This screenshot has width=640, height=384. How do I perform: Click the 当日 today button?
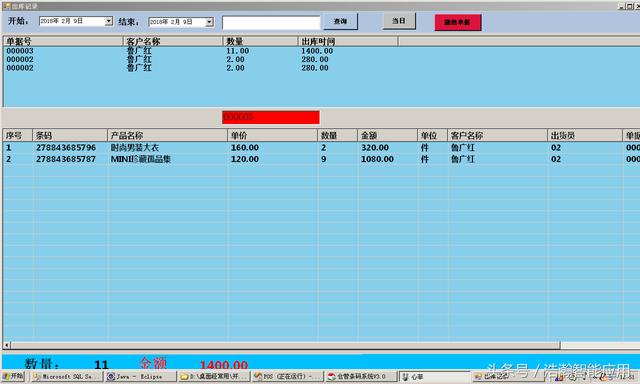tap(399, 21)
